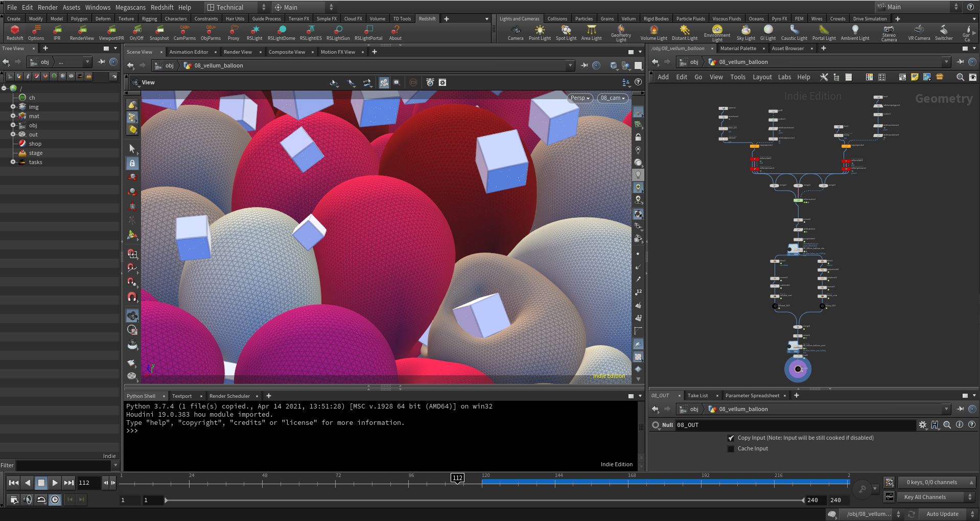980x521 pixels.
Task: Enable the Cache Input checkbox
Action: pyautogui.click(x=731, y=449)
